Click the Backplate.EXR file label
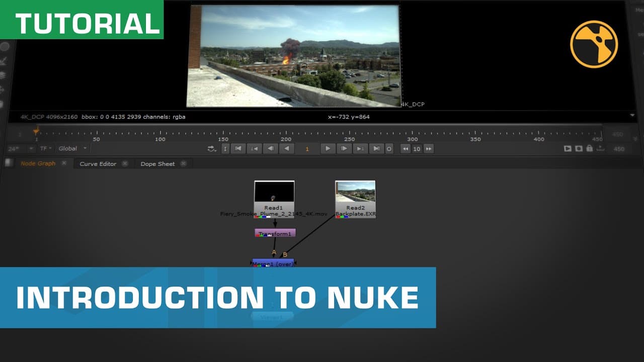This screenshot has height=362, width=644. 355,214
